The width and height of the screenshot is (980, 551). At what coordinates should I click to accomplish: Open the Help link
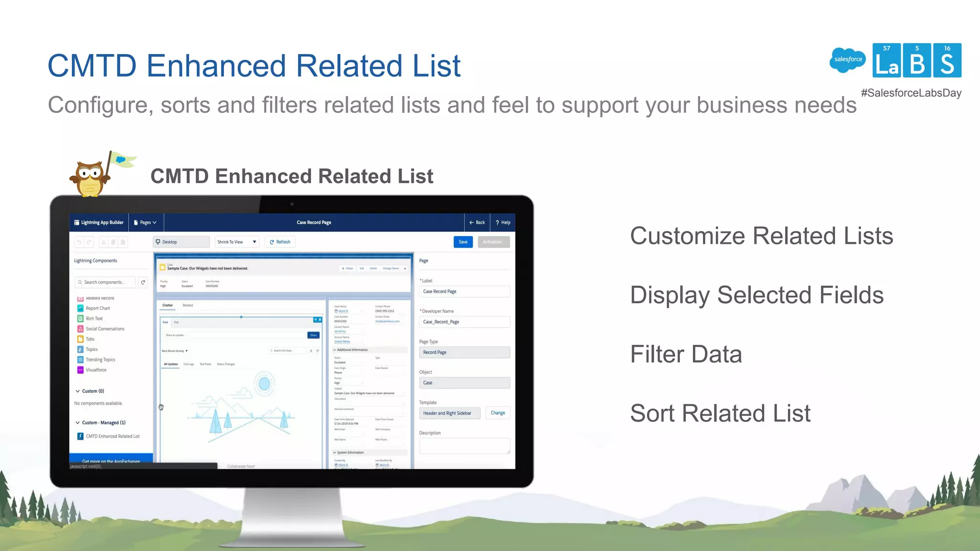click(x=503, y=222)
